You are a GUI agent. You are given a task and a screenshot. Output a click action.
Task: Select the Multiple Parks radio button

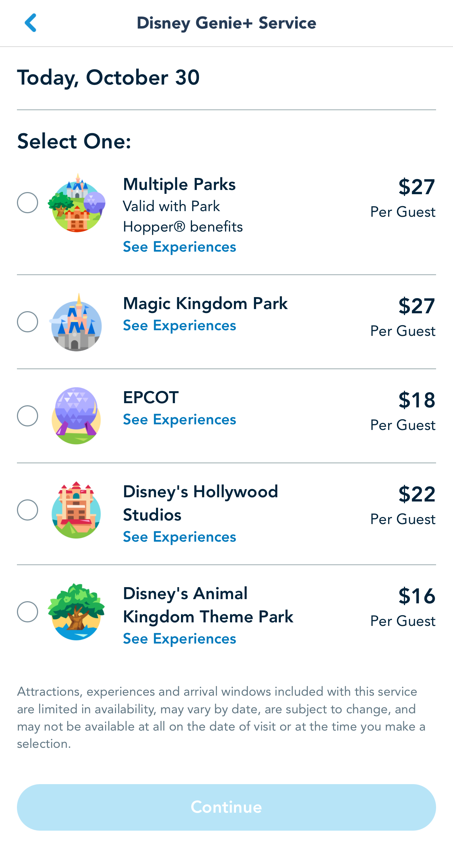tap(28, 203)
